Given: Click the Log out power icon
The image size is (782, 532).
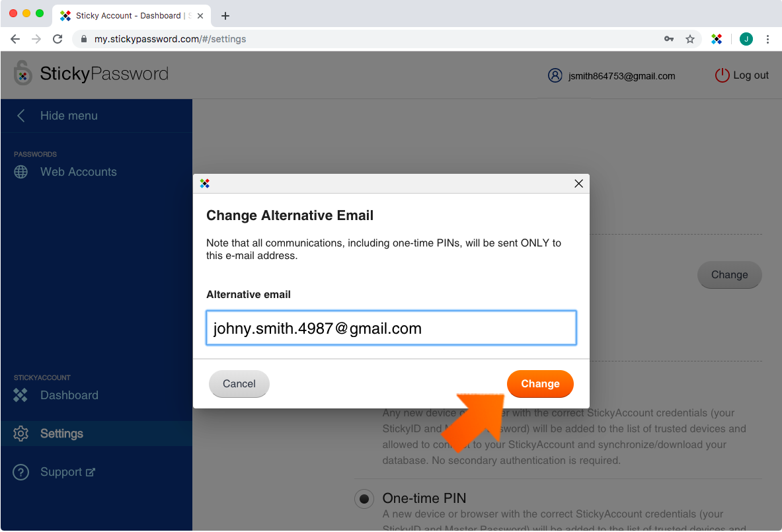Looking at the screenshot, I should point(722,75).
